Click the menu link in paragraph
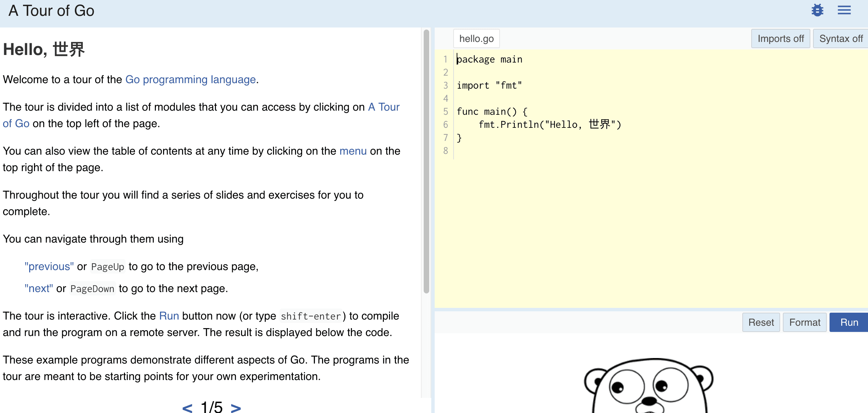The height and width of the screenshot is (413, 868). pos(353,151)
